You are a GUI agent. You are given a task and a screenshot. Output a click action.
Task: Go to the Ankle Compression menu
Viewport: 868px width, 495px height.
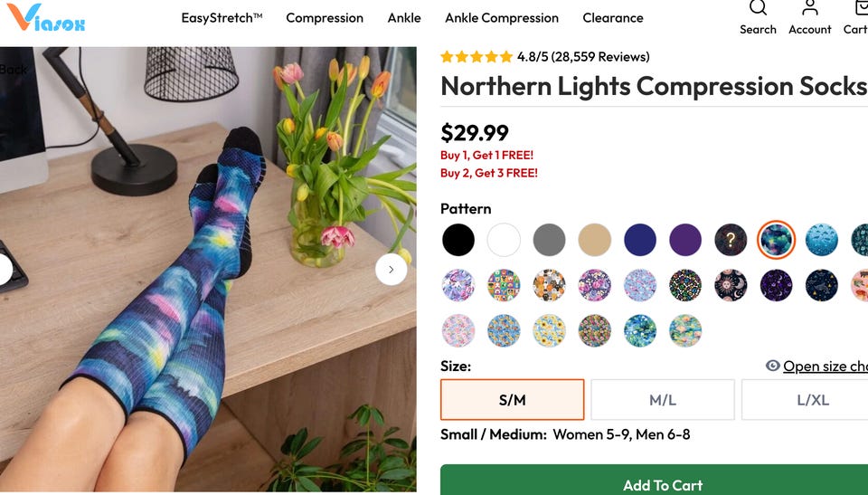click(x=502, y=18)
